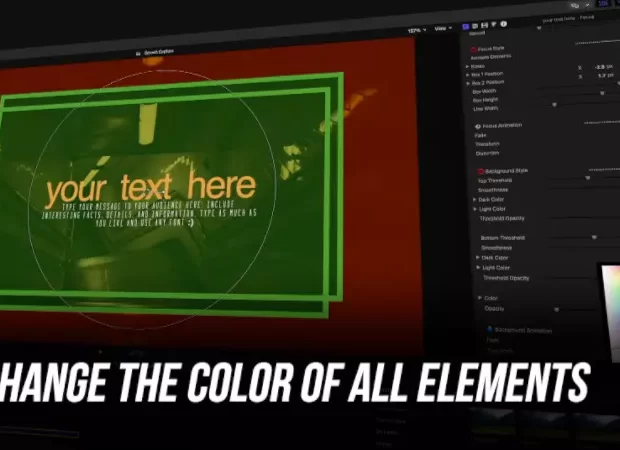Click the red Focus Style section icon
This screenshot has height=450, width=620.
click(x=473, y=49)
